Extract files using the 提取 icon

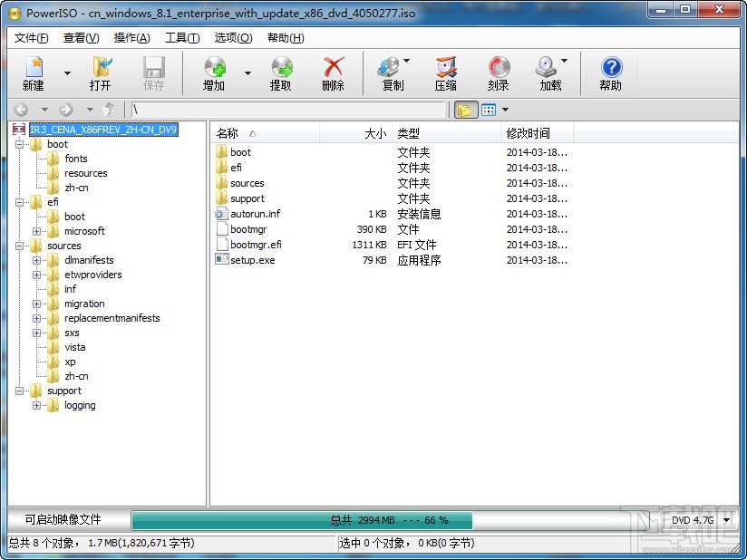281,72
